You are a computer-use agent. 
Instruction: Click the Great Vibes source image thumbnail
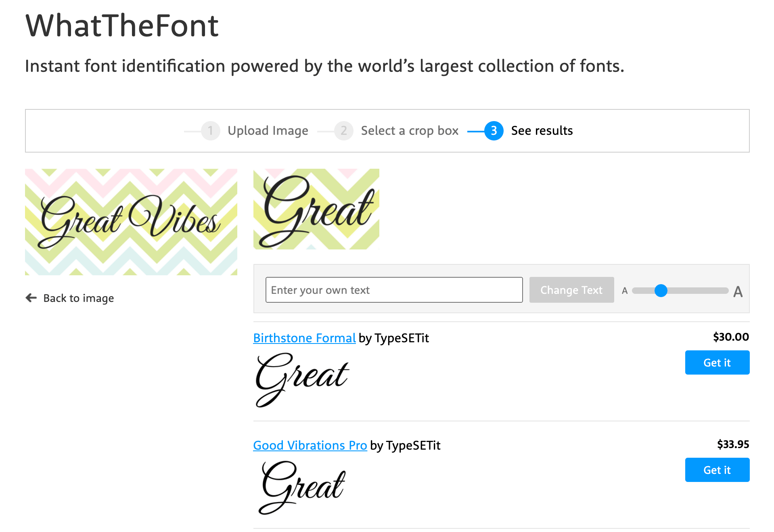pyautogui.click(x=131, y=222)
